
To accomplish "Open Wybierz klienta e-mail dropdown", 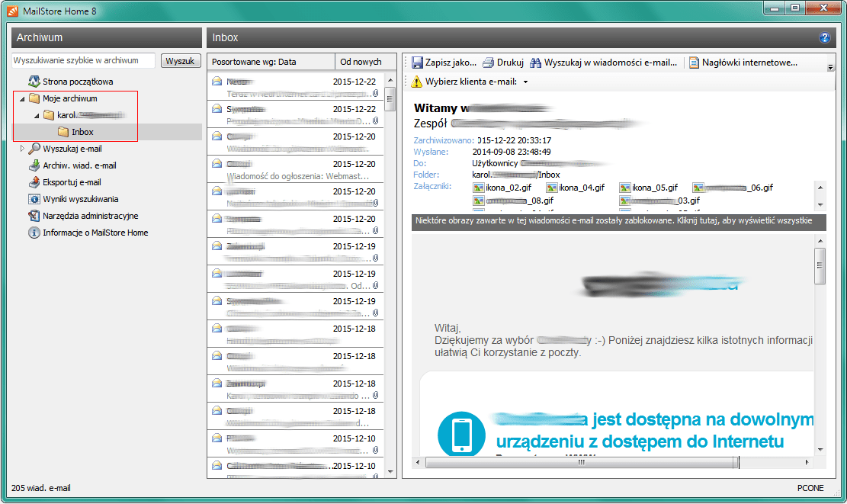I will point(470,82).
